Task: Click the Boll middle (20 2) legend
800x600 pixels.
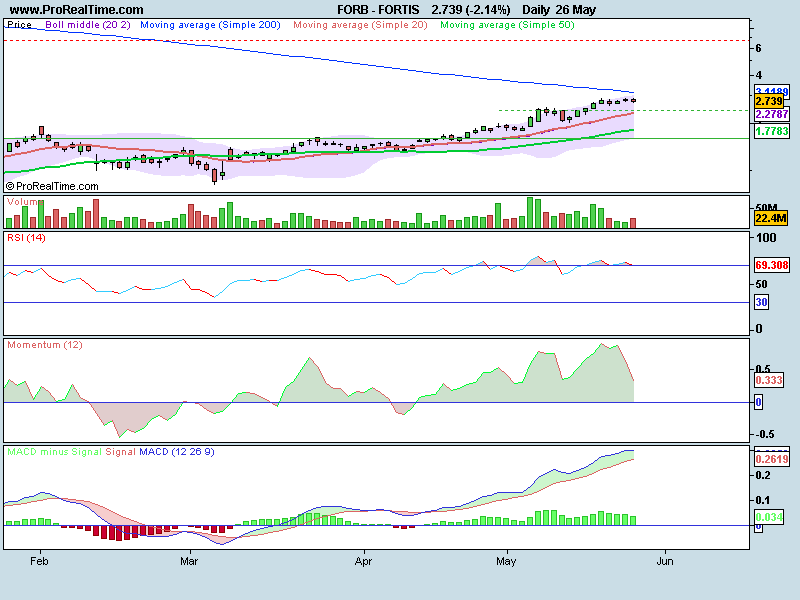Action: click(x=88, y=24)
